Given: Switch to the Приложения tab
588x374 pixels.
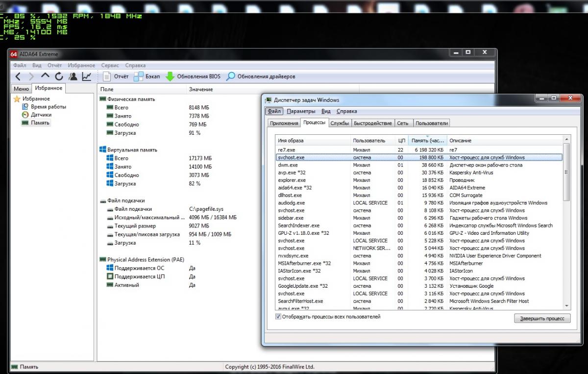Looking at the screenshot, I should pyautogui.click(x=284, y=123).
